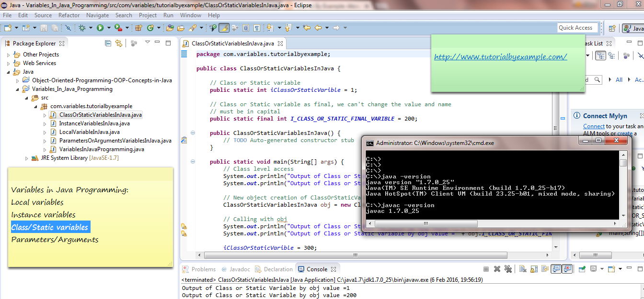The width and height of the screenshot is (644, 299).
Task: Switch to the Problems tab
Action: [x=199, y=269]
